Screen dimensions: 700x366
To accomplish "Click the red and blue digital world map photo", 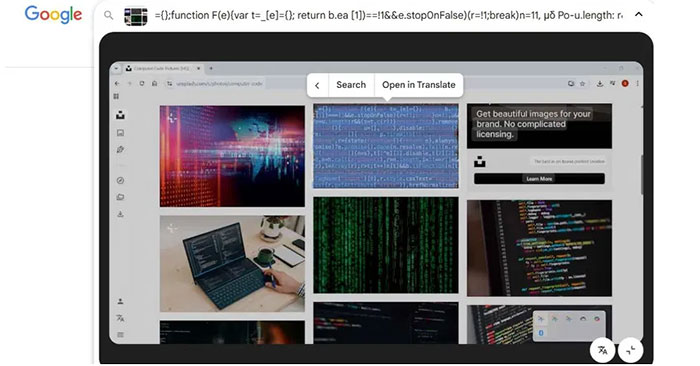I will point(232,156).
